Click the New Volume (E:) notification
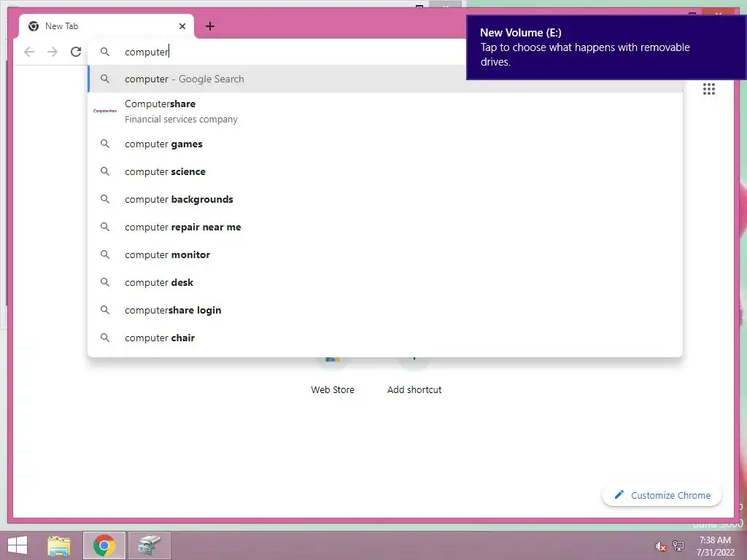Screen dimensions: 747x560 coord(606,47)
